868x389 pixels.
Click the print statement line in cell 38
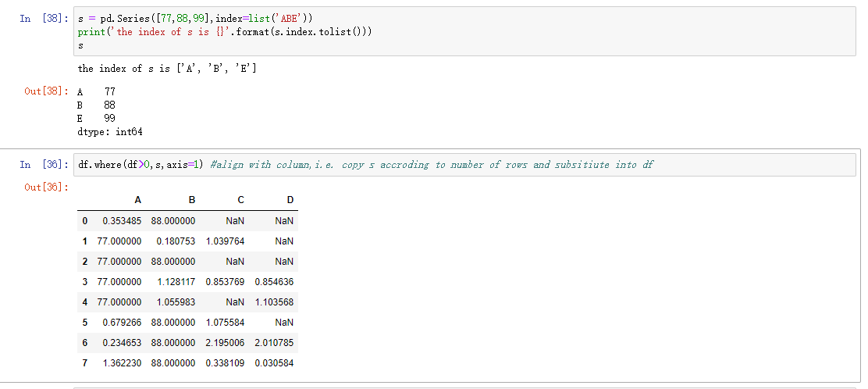tap(225, 31)
